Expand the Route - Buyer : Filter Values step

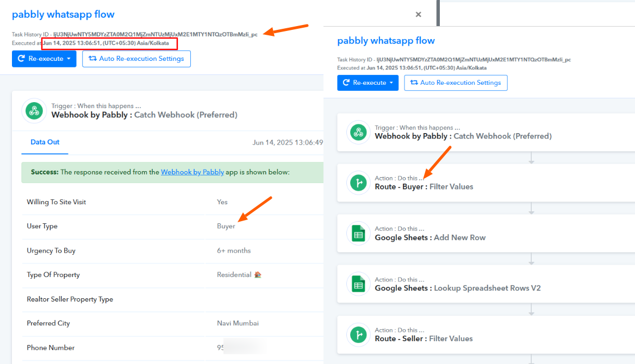[486, 183]
